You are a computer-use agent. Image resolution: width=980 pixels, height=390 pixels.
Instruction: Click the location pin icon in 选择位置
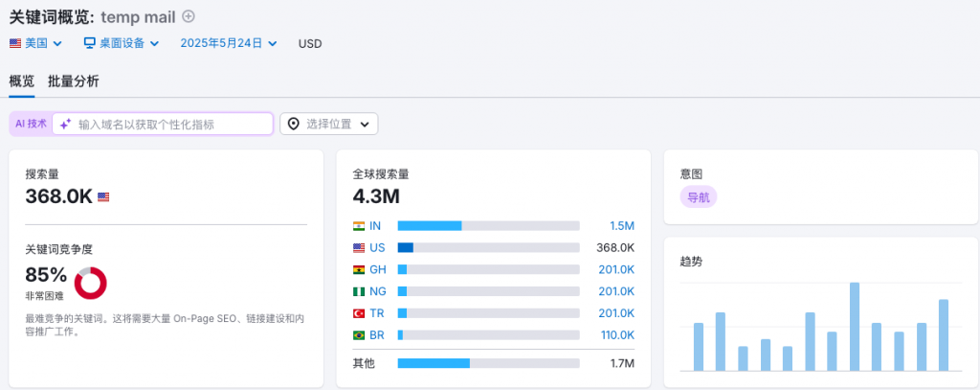293,124
